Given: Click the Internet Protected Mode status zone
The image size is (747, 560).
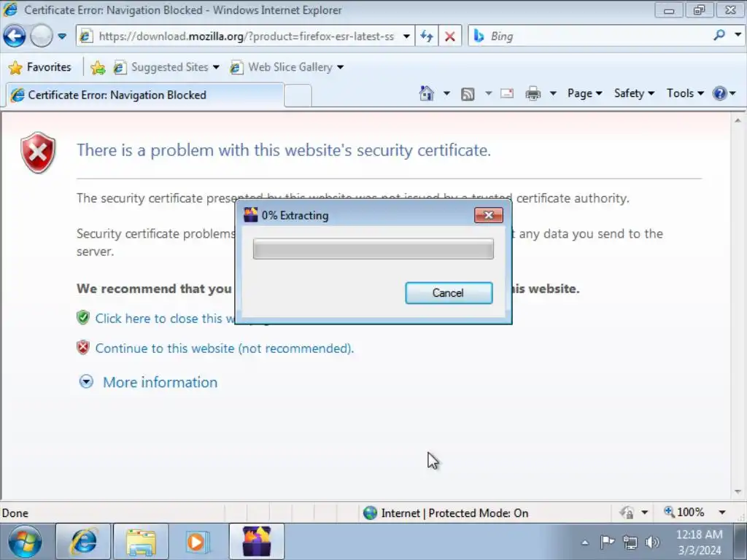Looking at the screenshot, I should (x=446, y=513).
